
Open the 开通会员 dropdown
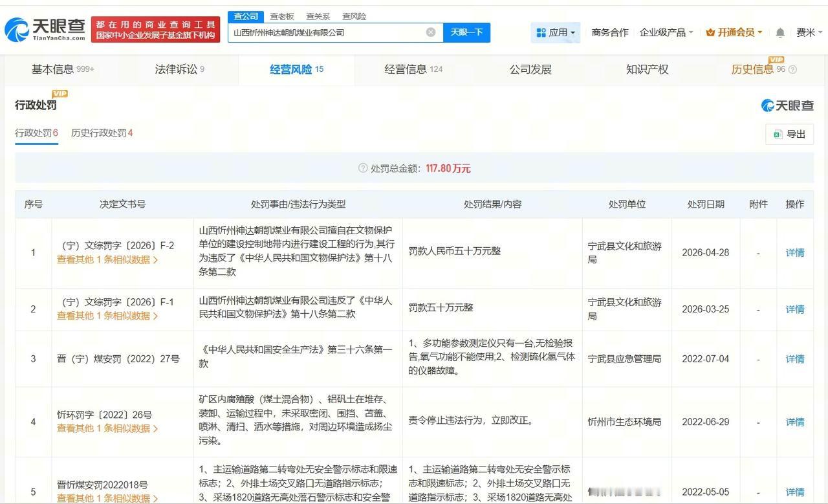click(x=734, y=32)
